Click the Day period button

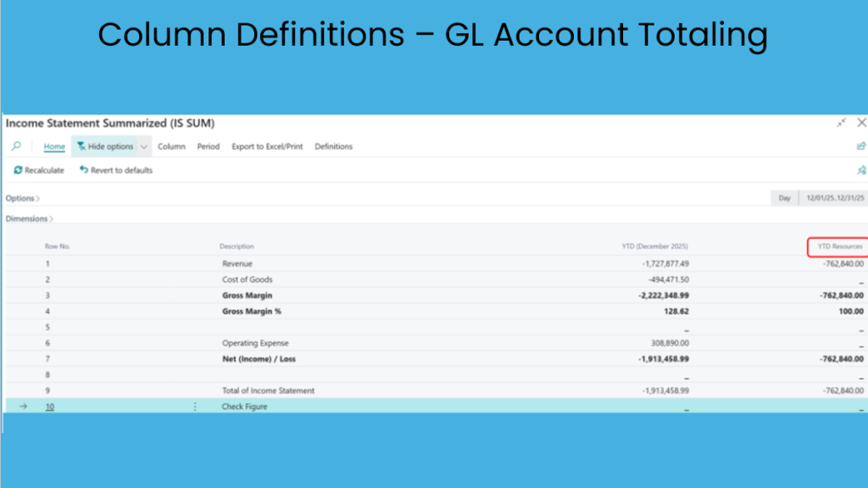[784, 198]
